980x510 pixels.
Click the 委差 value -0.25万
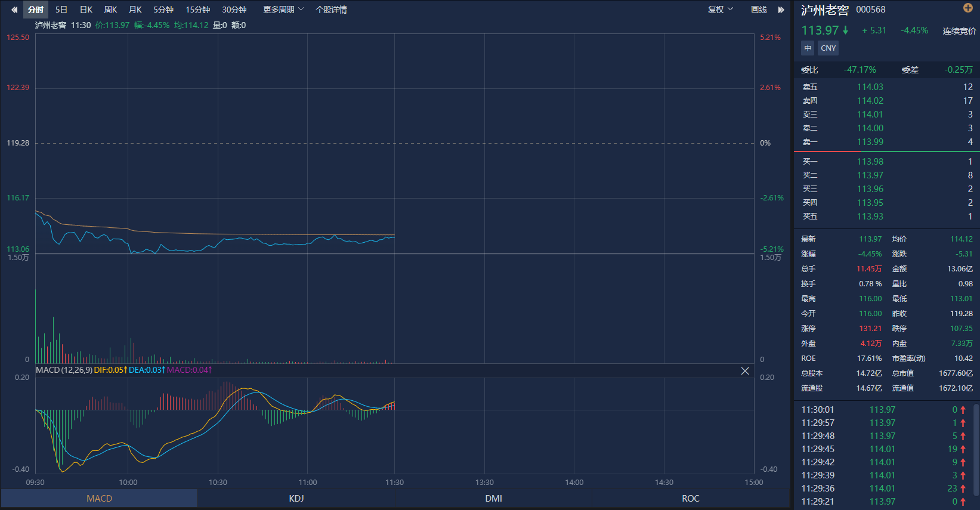pos(959,70)
